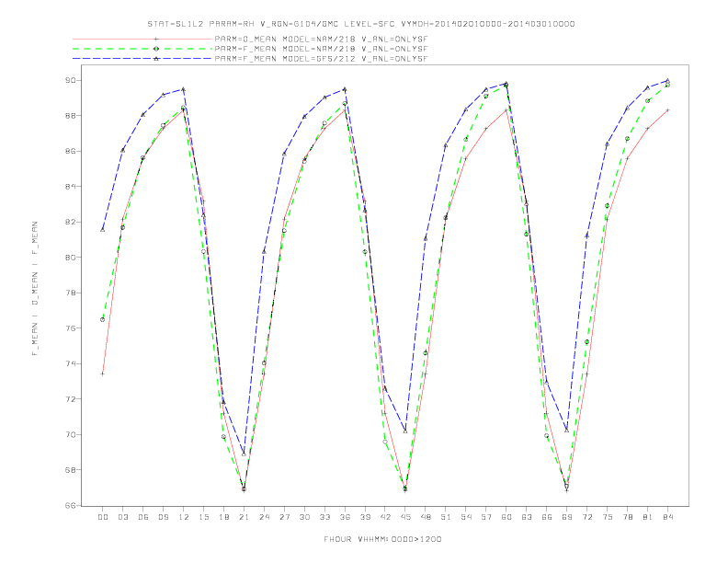Click the blue triangle data point at hour 84

(667, 80)
